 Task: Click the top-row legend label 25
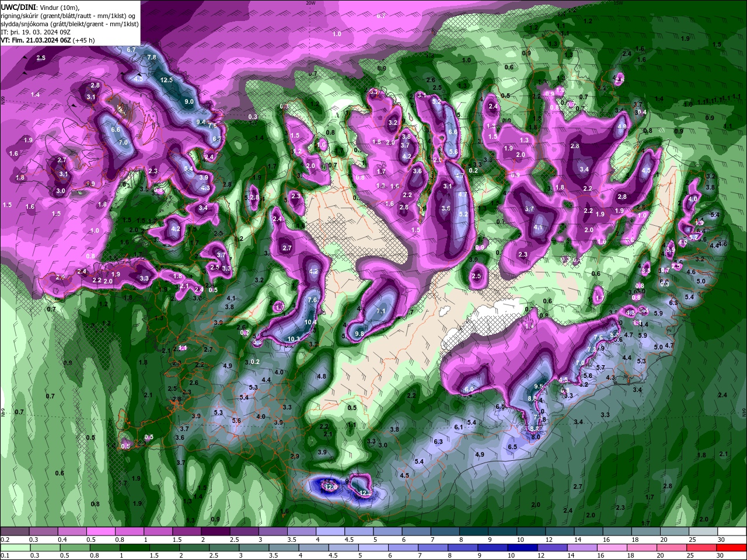coord(692,540)
